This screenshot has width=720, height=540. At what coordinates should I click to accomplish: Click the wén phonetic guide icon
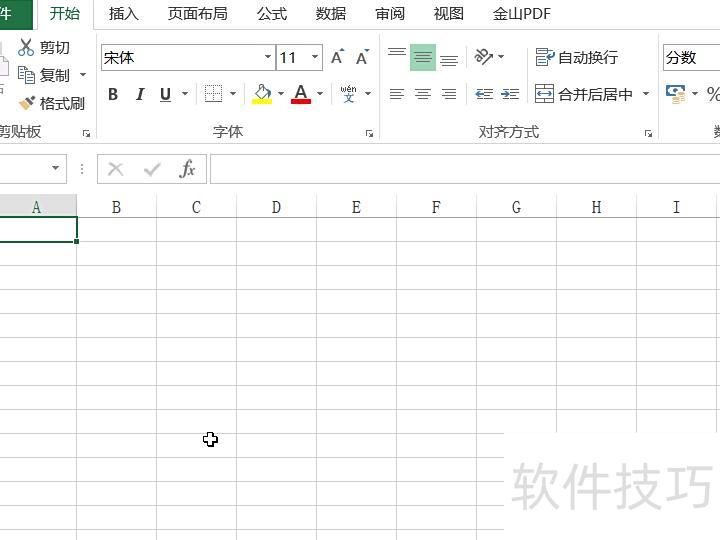[x=349, y=94]
